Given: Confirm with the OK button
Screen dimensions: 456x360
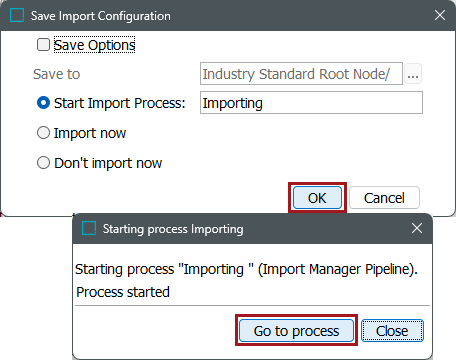Looking at the screenshot, I should pos(317,198).
